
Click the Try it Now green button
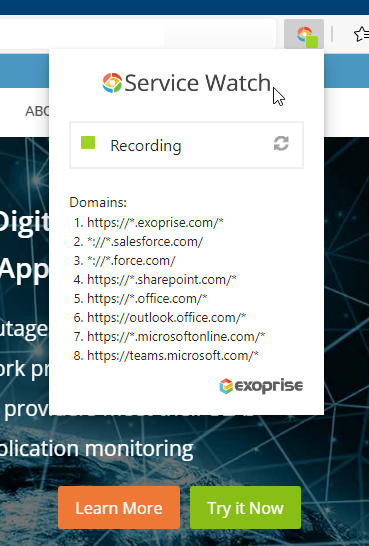pyautogui.click(x=245, y=508)
